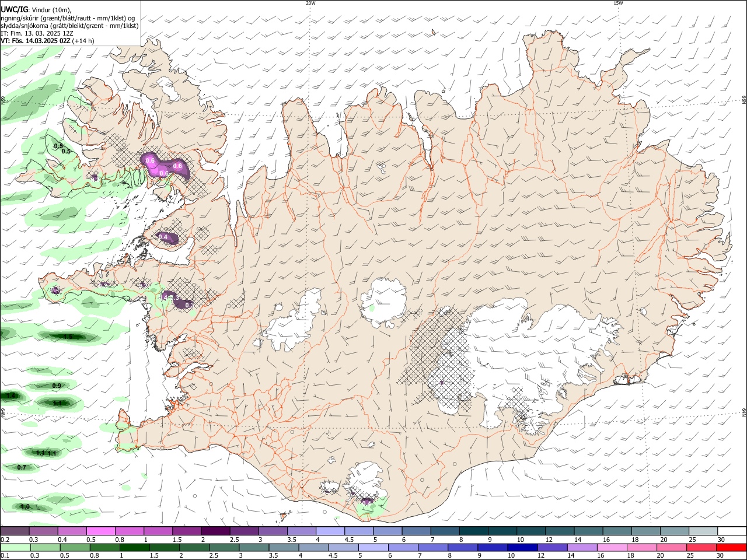Click the 4.0 rain value near the bottom-left corner
The width and height of the screenshot is (747, 560).
point(25,506)
